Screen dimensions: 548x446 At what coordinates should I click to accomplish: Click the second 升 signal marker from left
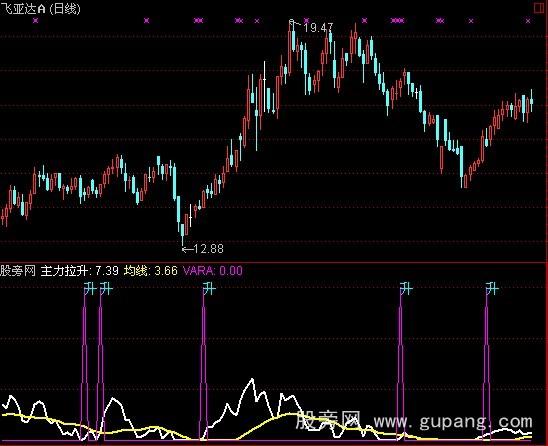tap(106, 289)
